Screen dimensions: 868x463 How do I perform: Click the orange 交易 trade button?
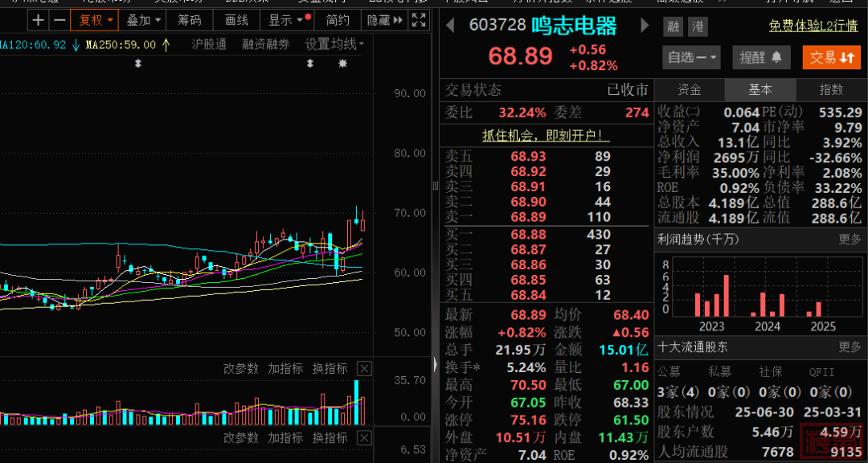click(x=830, y=57)
